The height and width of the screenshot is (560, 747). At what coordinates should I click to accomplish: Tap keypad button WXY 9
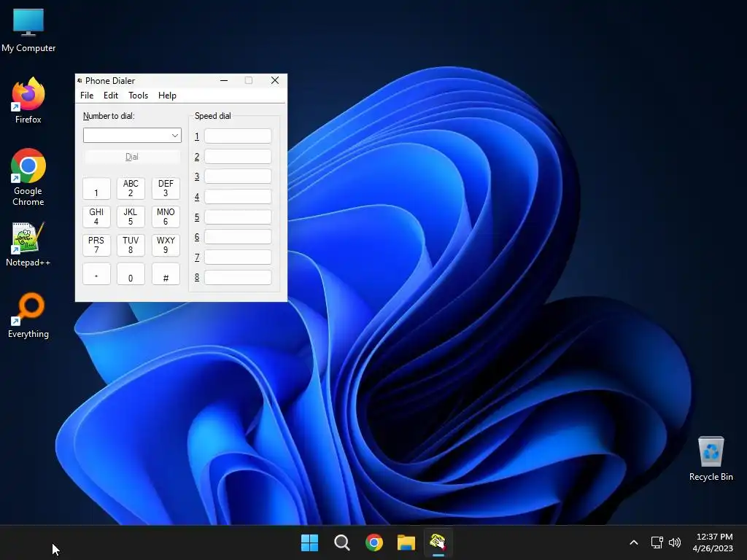point(166,245)
